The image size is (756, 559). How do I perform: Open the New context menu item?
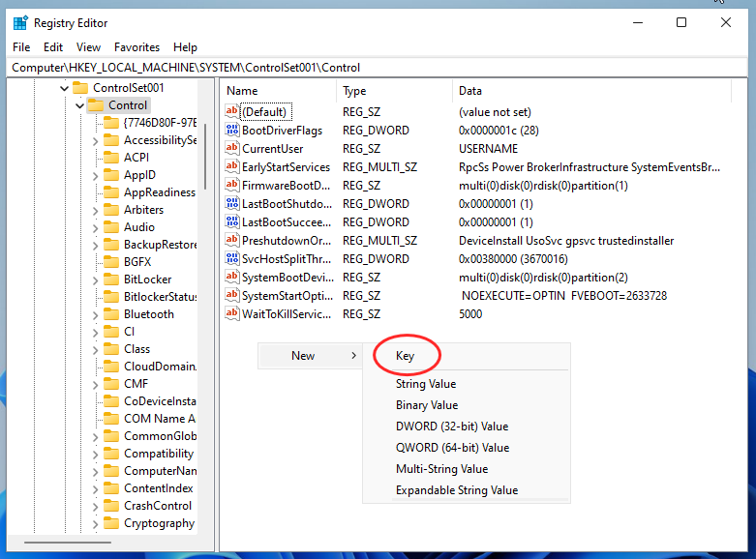(311, 356)
